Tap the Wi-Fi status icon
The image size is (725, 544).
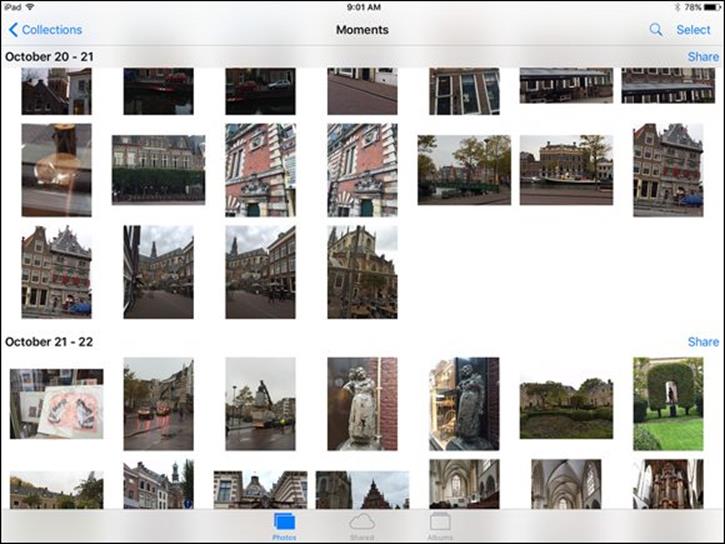30,7
